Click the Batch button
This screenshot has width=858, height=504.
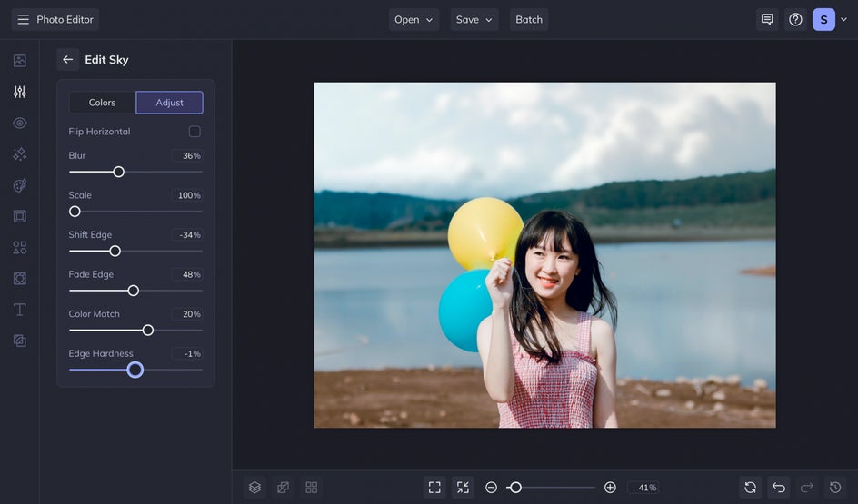point(529,20)
